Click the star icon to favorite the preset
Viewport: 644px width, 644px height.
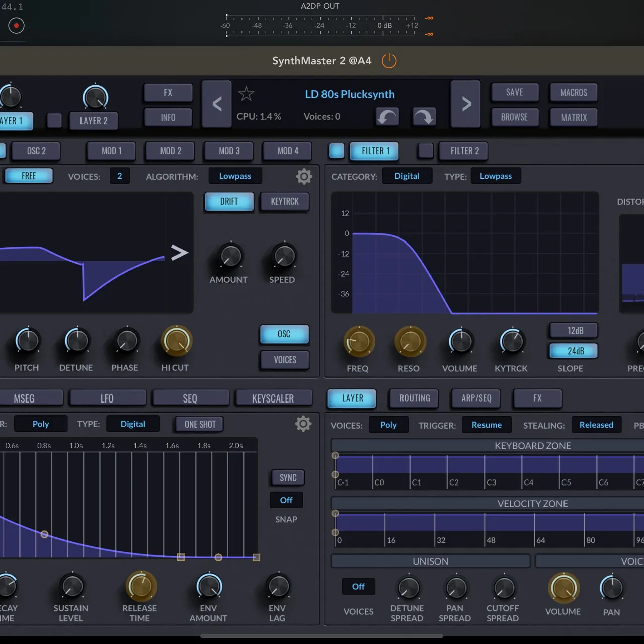coord(246,93)
